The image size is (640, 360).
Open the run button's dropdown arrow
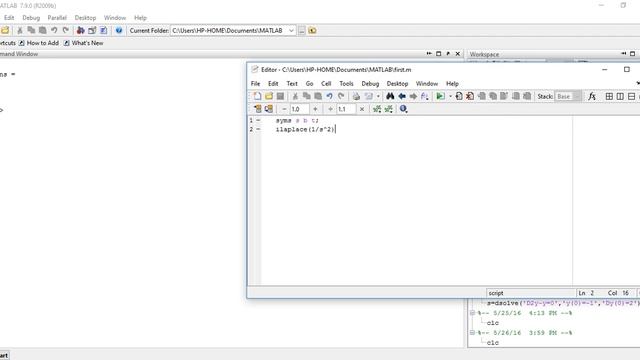pos(450,96)
